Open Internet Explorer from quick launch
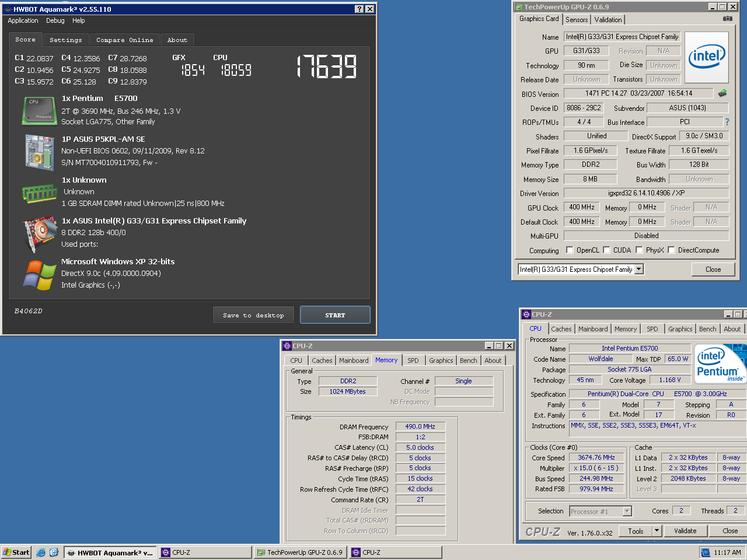Image resolution: width=747 pixels, height=560 pixels. coord(40,552)
